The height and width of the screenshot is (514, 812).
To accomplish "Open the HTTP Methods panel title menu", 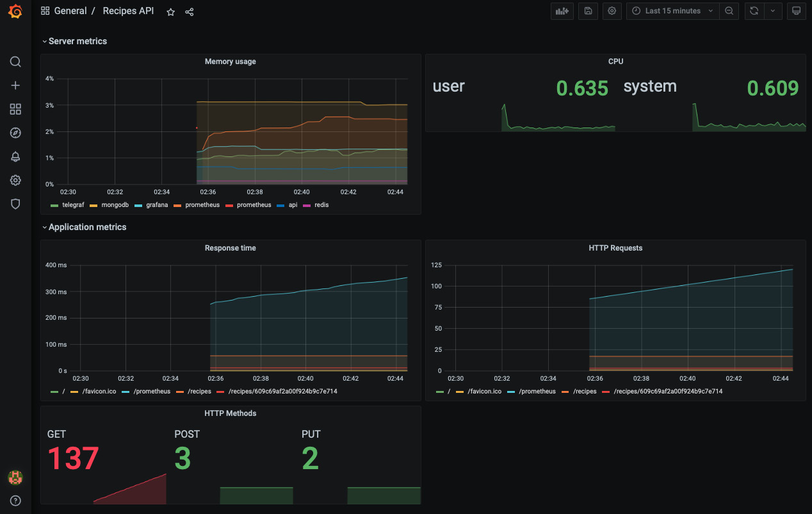I will click(x=231, y=413).
